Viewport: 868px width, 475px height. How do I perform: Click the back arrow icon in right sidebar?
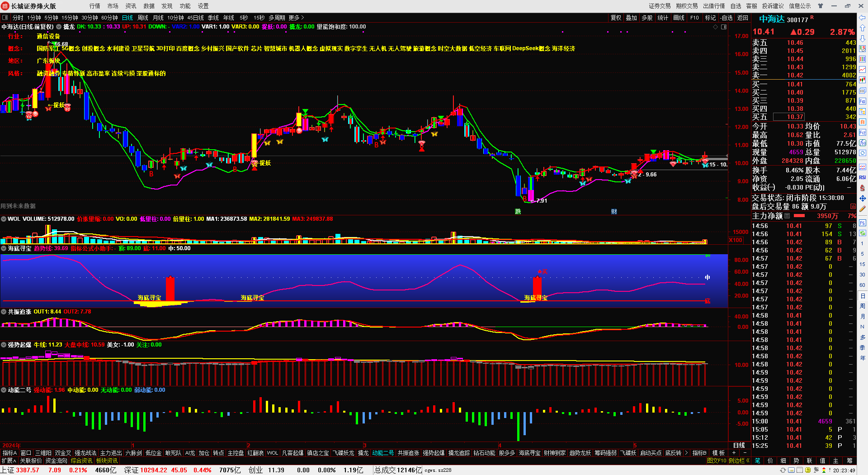coord(863,17)
